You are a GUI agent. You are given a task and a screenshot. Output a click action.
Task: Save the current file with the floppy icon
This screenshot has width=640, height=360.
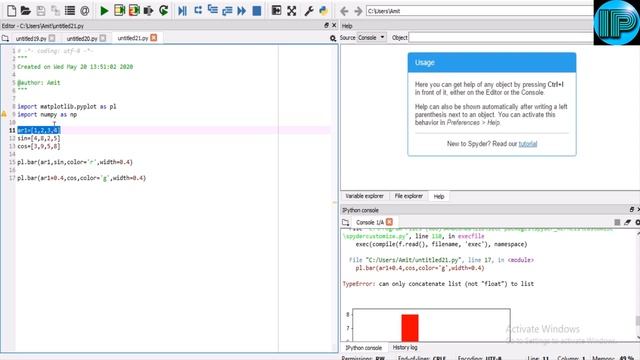pos(40,11)
